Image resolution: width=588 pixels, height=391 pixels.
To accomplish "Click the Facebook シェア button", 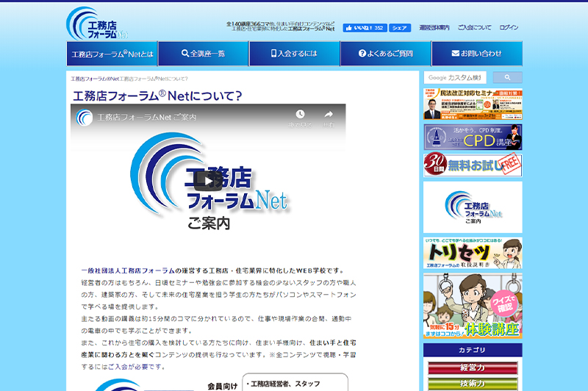I will 400,28.
